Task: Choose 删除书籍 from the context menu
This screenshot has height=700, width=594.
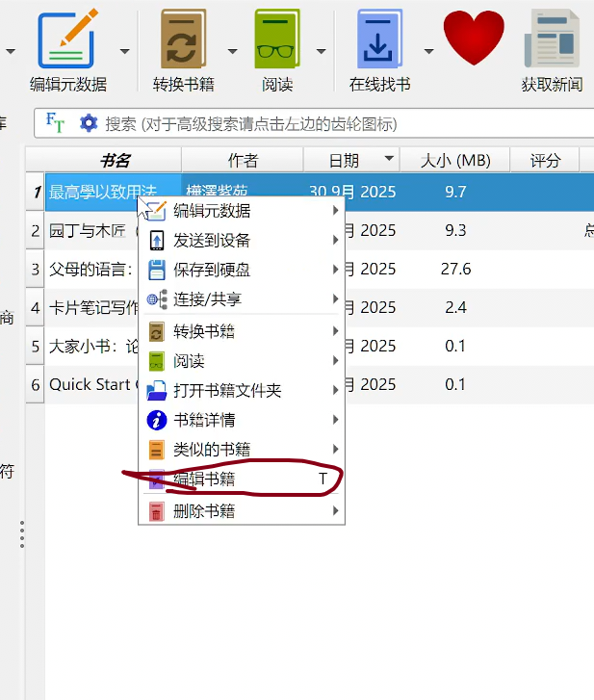Action: pyautogui.click(x=203, y=511)
